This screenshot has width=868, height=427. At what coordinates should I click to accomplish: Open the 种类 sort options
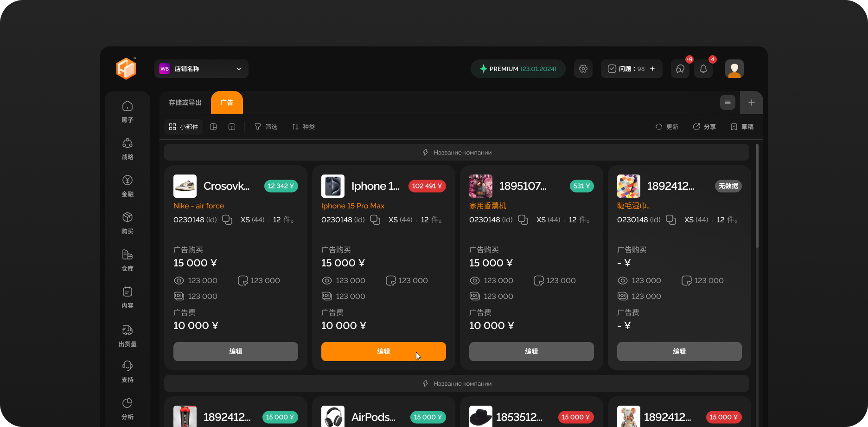click(x=303, y=127)
